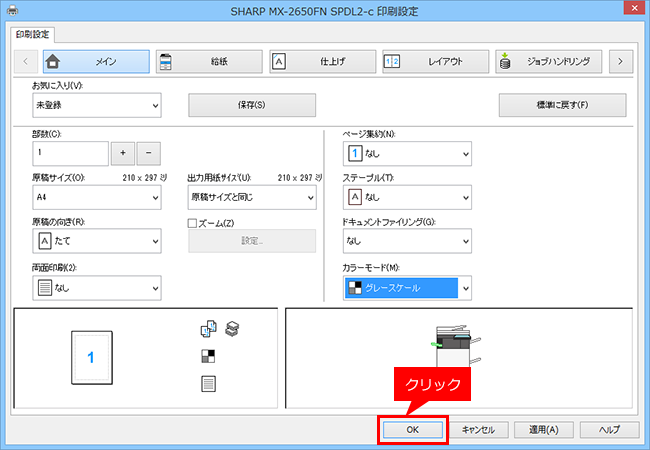Open the ステープル dropdown

click(407, 197)
